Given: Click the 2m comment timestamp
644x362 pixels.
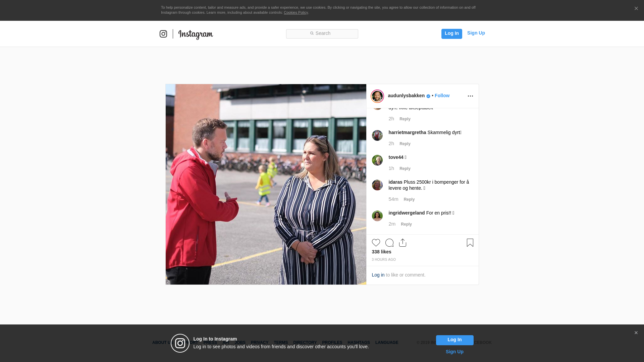Looking at the screenshot, I should (x=392, y=224).
